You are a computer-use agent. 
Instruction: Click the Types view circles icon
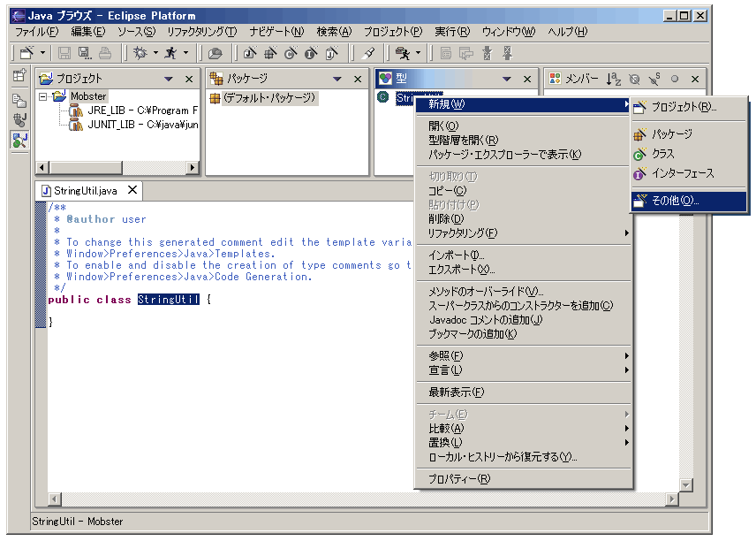(x=385, y=78)
